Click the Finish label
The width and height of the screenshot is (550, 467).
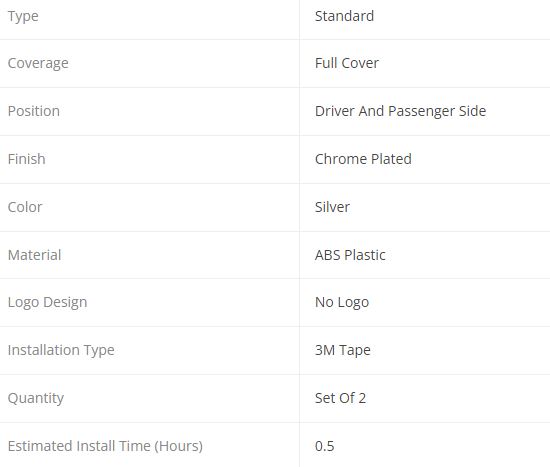click(26, 159)
